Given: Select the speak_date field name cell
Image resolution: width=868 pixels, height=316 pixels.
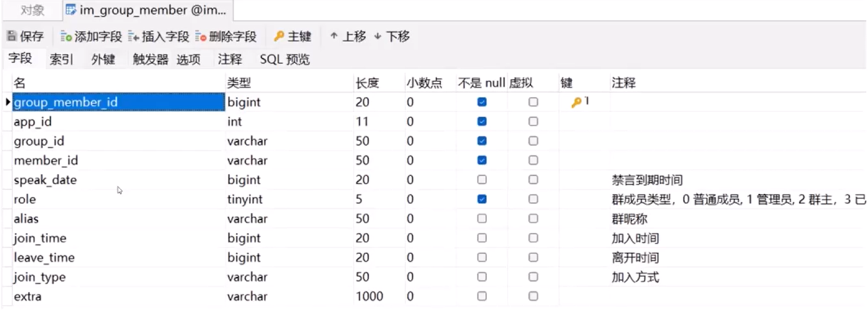Looking at the screenshot, I should (x=118, y=180).
